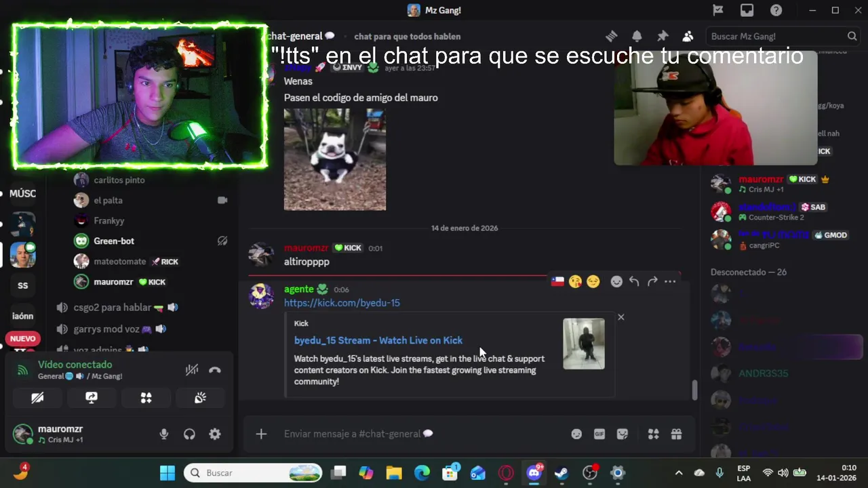The width and height of the screenshot is (868, 488).
Task: Reply to agente's message
Action: coord(634,281)
